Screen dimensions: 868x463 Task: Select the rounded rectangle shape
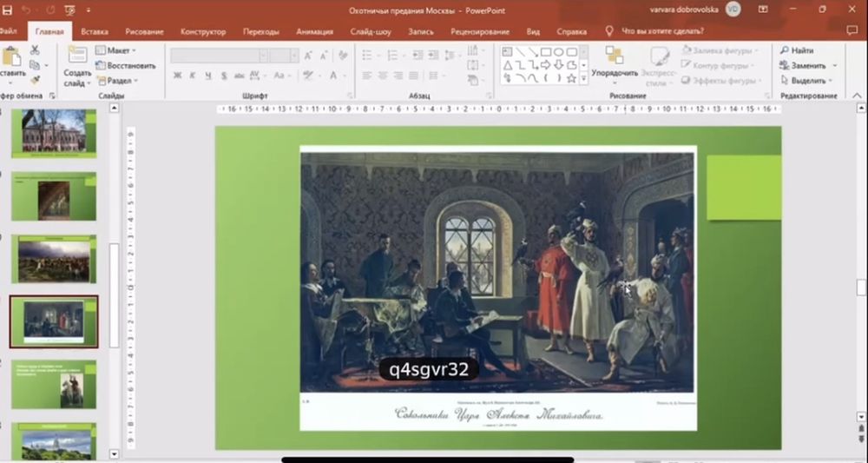coord(571,51)
